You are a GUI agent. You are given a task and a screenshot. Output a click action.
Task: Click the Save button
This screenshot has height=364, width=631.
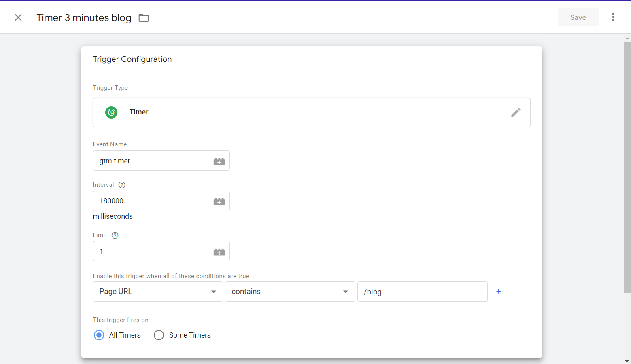click(x=578, y=17)
